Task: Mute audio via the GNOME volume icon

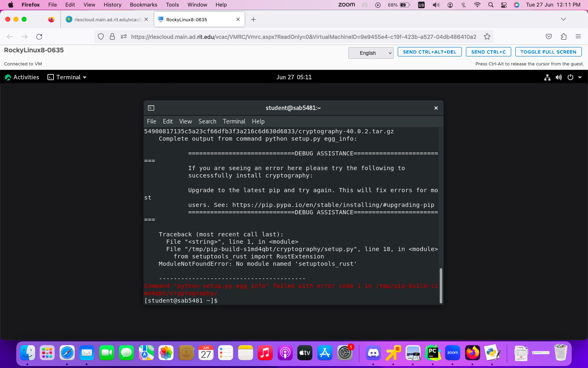Action: [559, 77]
